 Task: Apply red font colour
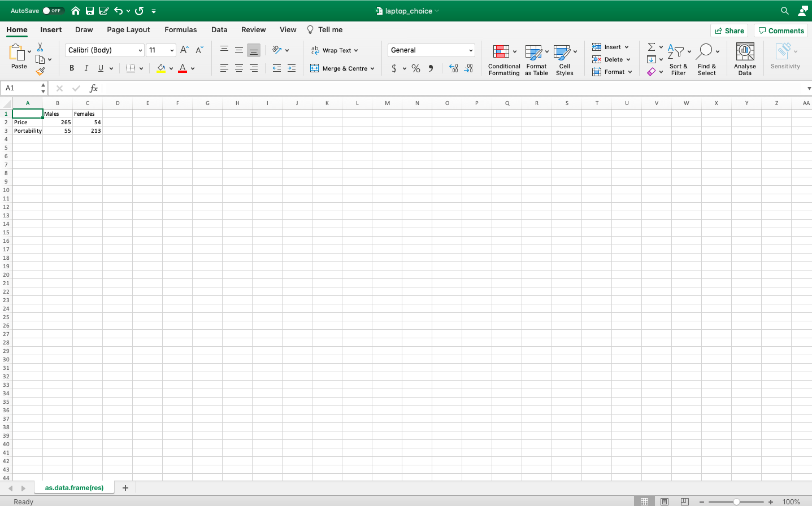point(183,68)
